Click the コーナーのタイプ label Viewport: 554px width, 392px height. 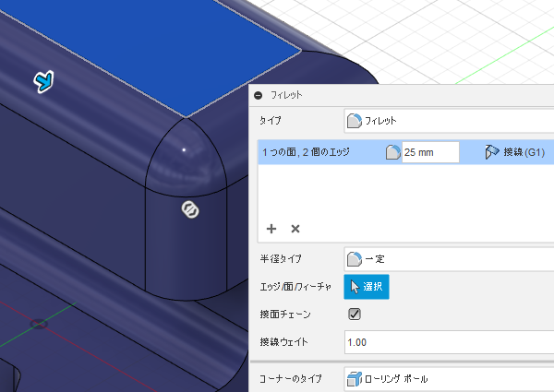point(291,378)
